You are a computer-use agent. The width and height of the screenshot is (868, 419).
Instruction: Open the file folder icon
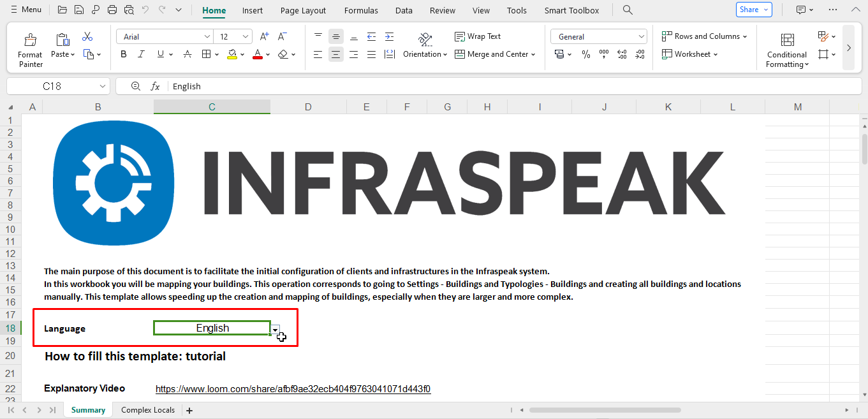pyautogui.click(x=62, y=10)
